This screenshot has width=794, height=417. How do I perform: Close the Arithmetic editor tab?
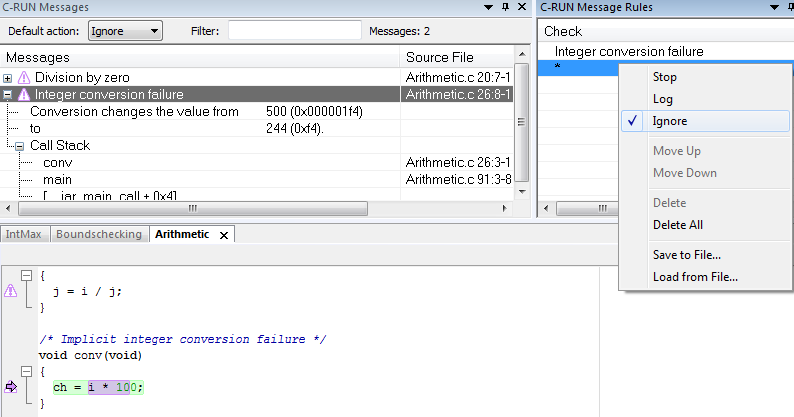224,234
